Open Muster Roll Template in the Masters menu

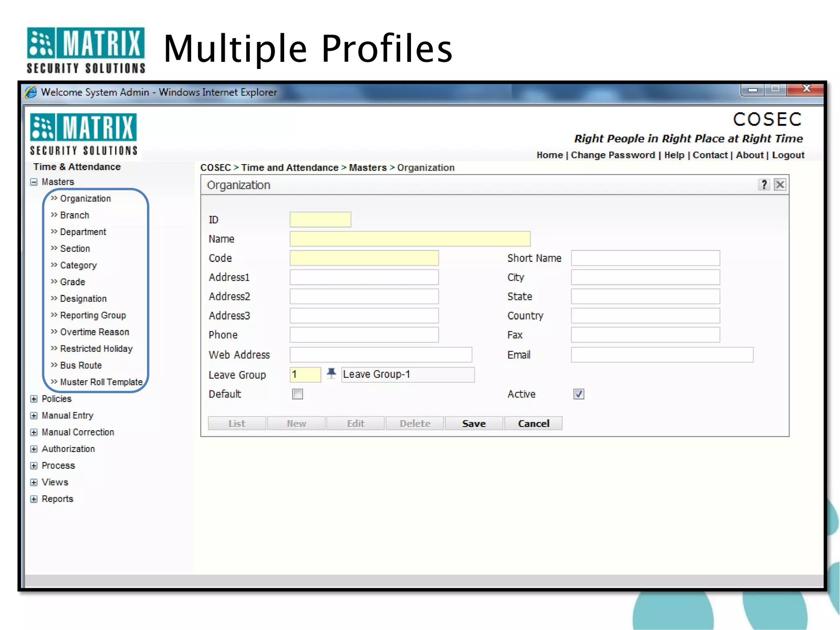pos(101,382)
